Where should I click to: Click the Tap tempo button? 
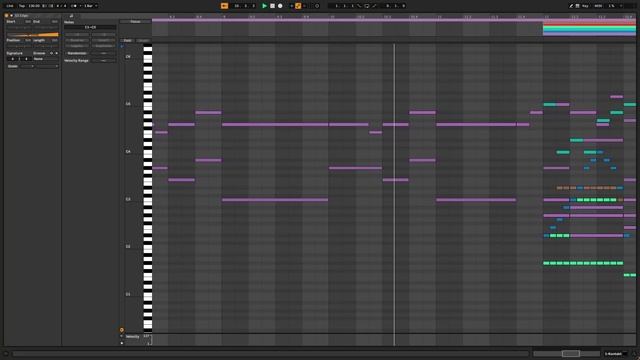22,6
